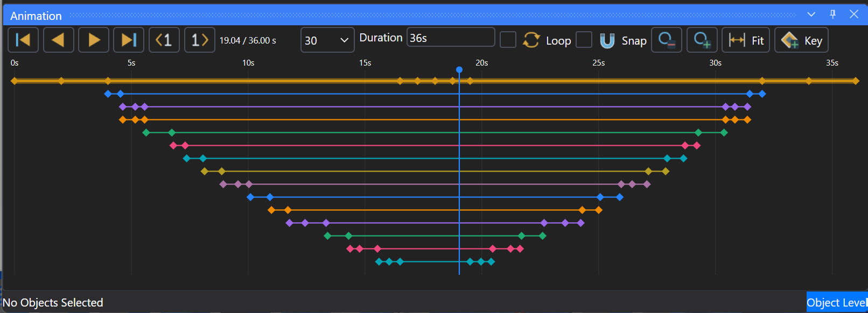The height and width of the screenshot is (313, 868).
Task: Click the 19.04 / 36.00 s time readout
Action: (x=248, y=40)
